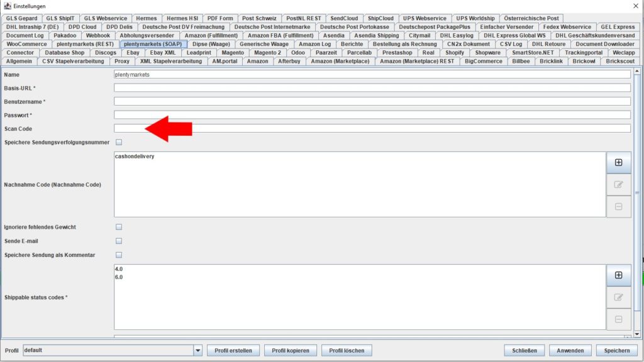The height and width of the screenshot is (362, 644).
Task: Select the plentymarkets (SOAP) tab
Action: (x=153, y=44)
